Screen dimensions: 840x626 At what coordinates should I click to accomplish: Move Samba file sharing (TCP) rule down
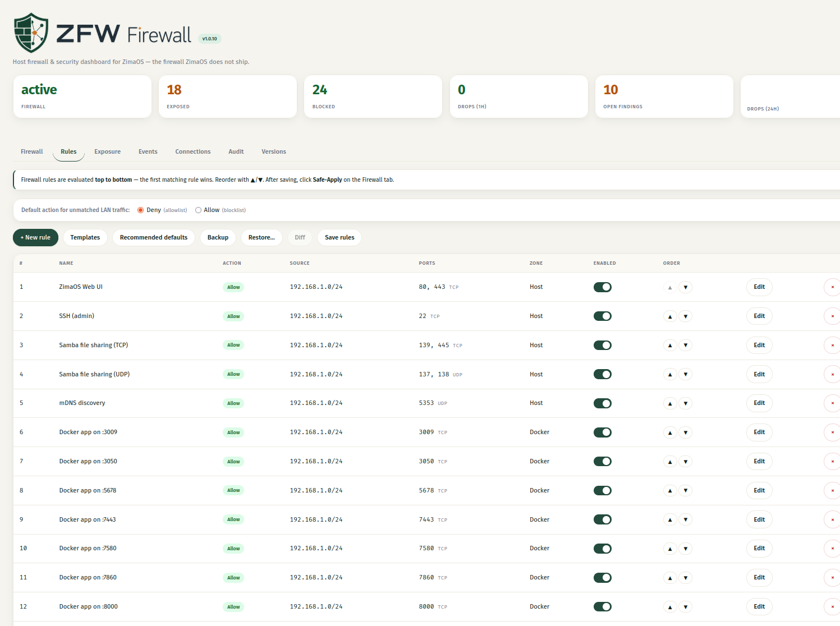coord(685,345)
